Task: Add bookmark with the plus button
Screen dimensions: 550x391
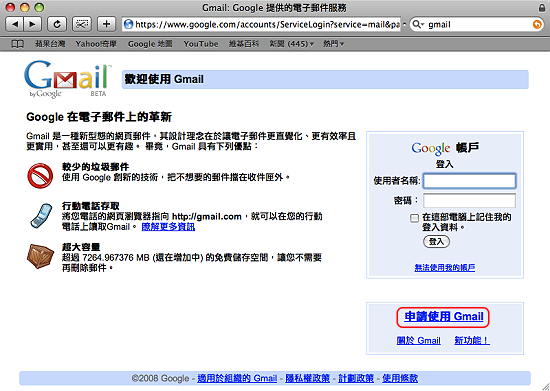Action: pyautogui.click(x=107, y=24)
